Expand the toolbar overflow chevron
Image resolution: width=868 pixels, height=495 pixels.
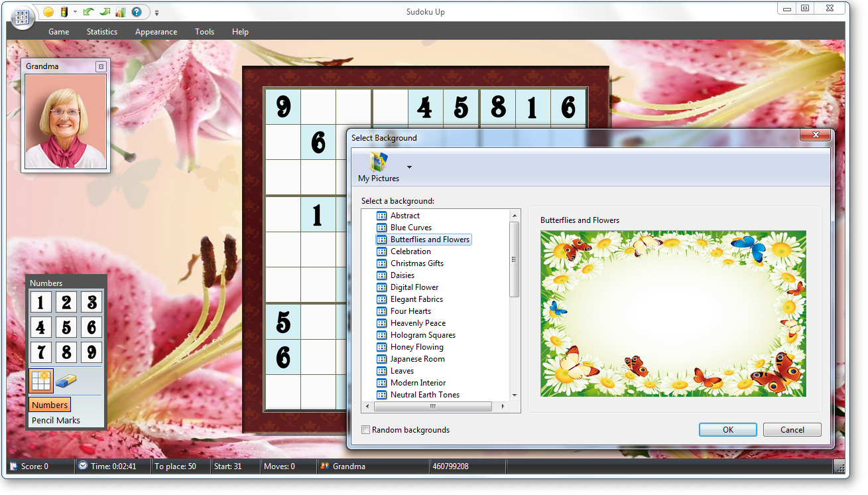click(x=157, y=11)
